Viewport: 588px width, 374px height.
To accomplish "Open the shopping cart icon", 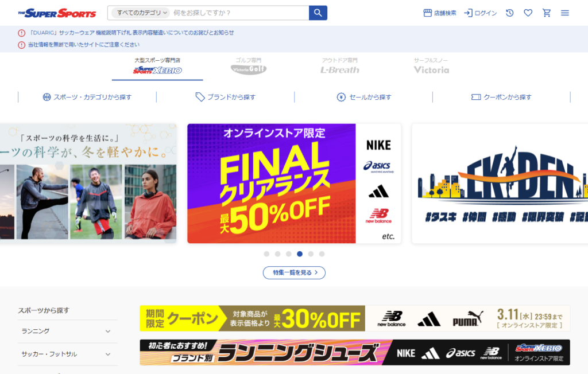I will pos(547,13).
